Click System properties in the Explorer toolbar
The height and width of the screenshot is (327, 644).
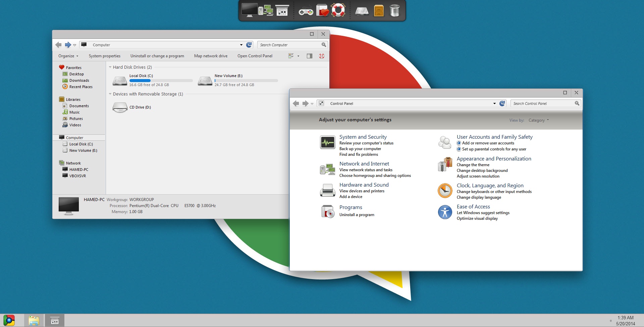(x=104, y=56)
